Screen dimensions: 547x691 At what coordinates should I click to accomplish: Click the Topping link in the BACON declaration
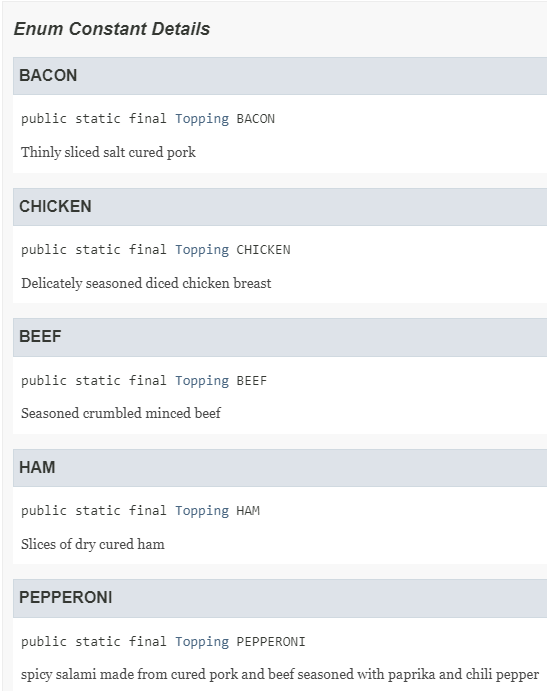202,119
